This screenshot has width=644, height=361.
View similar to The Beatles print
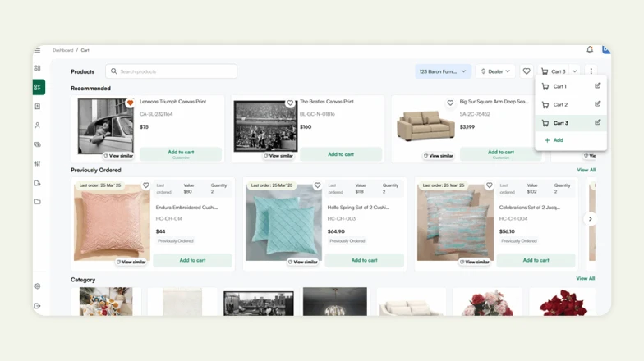(278, 156)
